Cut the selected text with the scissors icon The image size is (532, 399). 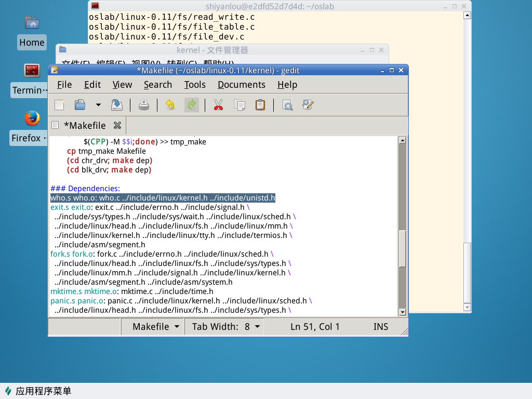(x=218, y=105)
